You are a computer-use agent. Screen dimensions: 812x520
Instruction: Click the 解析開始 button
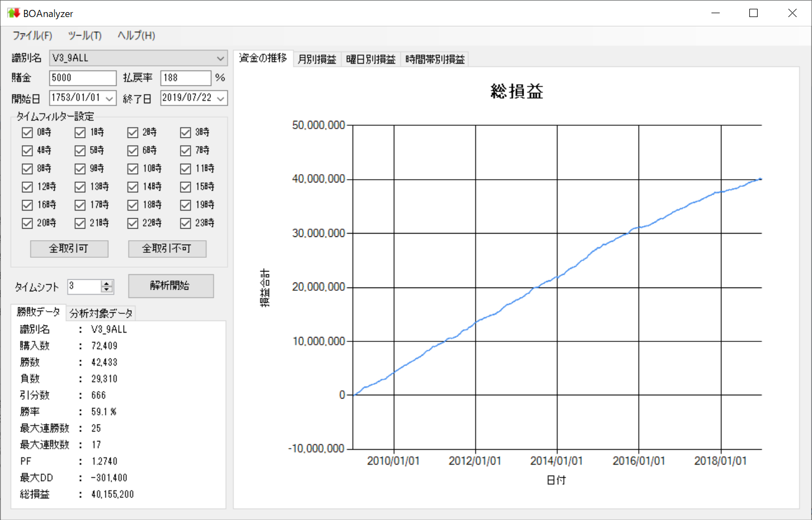tap(171, 286)
